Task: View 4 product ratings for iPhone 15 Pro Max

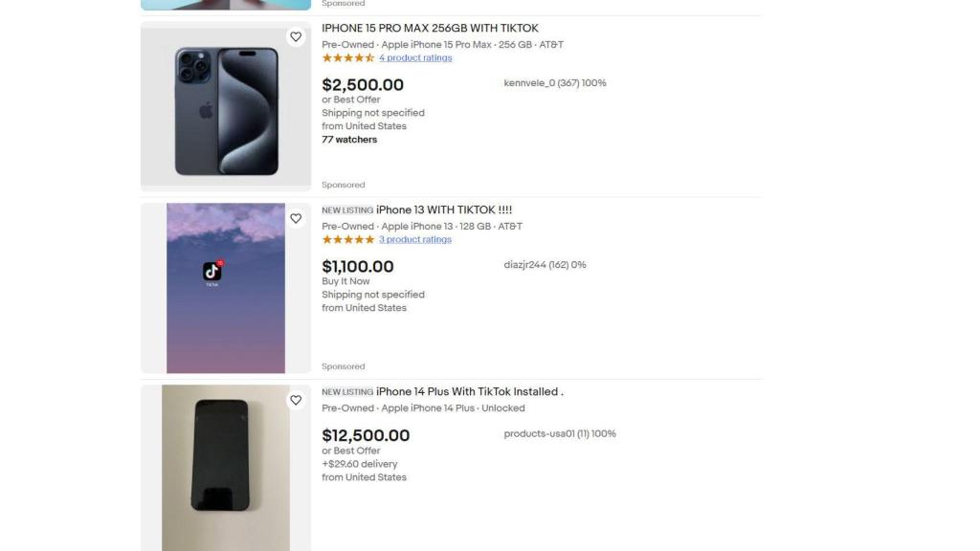Action: tap(414, 57)
